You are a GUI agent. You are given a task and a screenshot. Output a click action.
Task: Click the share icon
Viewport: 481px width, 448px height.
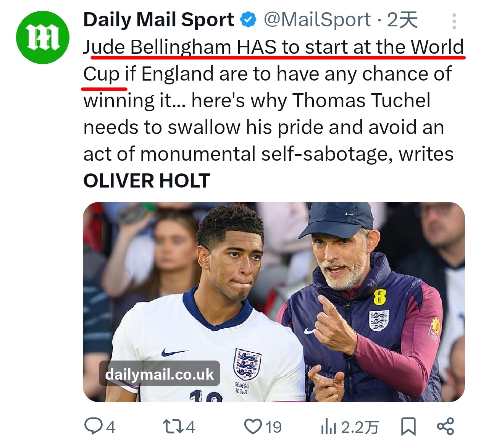coord(445,426)
